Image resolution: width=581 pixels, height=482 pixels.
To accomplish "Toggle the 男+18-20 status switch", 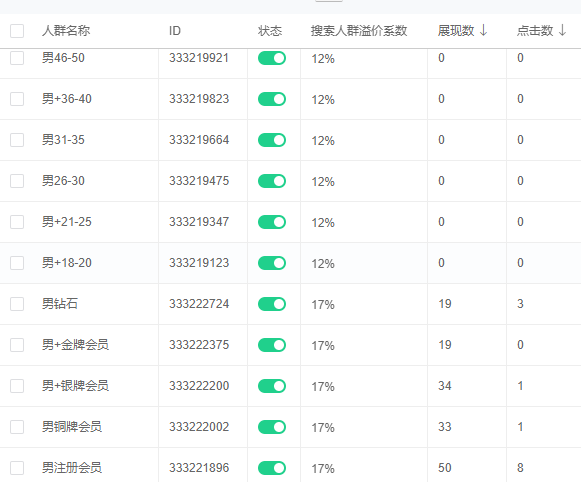I will pos(272,263).
